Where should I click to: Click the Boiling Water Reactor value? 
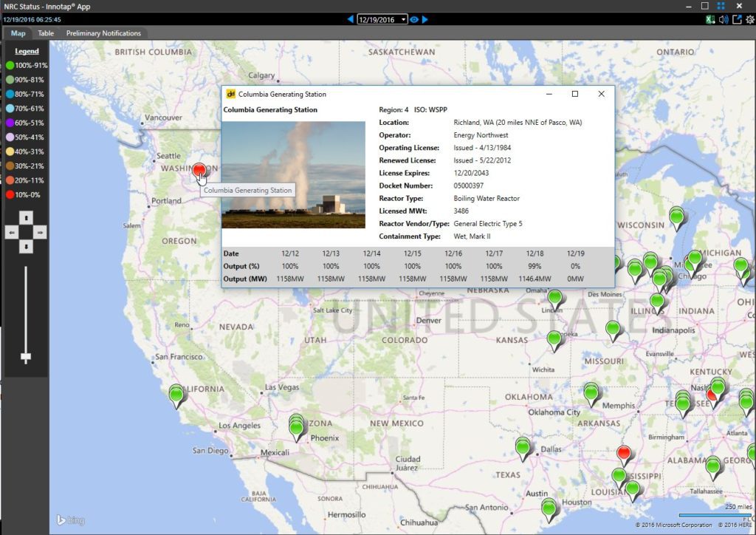click(487, 198)
